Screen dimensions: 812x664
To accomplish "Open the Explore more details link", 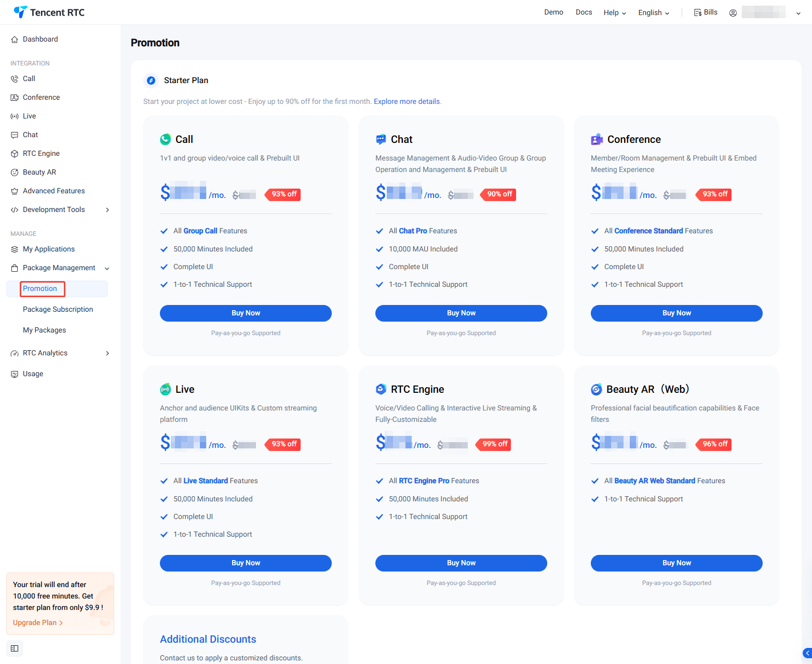I will click(x=407, y=101).
